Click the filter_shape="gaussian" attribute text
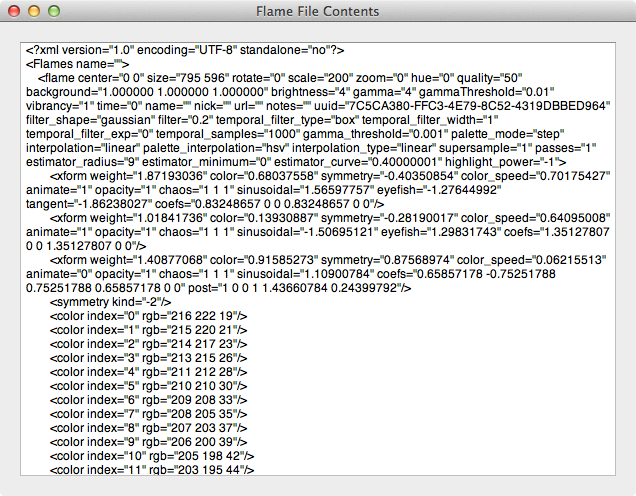Image resolution: width=636 pixels, height=496 pixels. [90, 120]
